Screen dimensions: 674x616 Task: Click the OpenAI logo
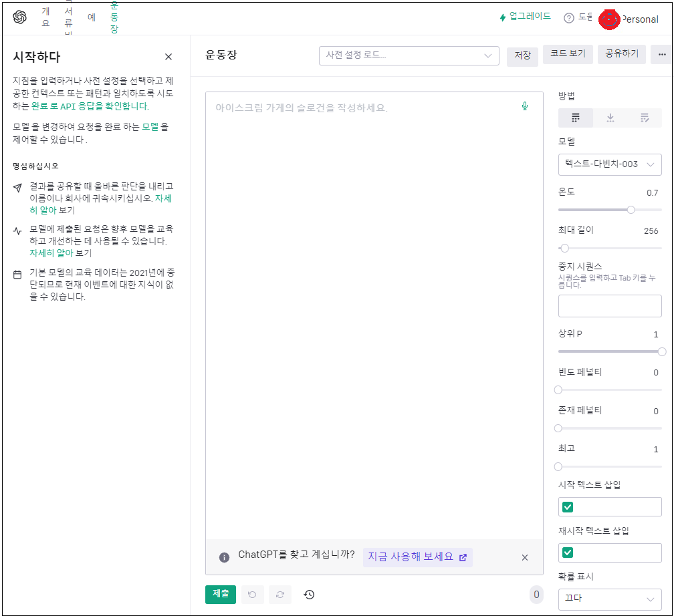coord(19,17)
